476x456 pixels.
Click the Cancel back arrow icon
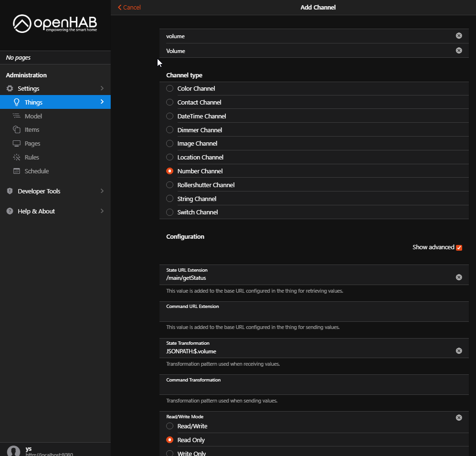click(x=120, y=7)
